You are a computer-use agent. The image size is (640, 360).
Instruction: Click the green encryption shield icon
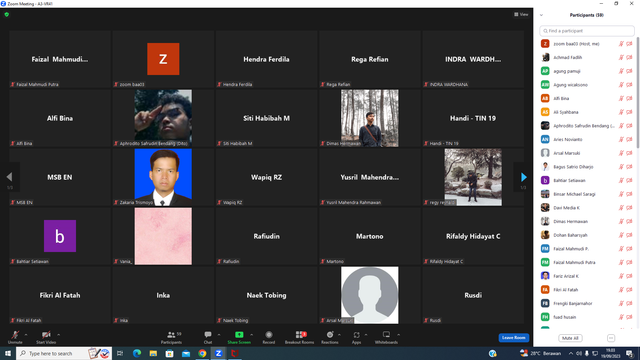pyautogui.click(x=7, y=14)
